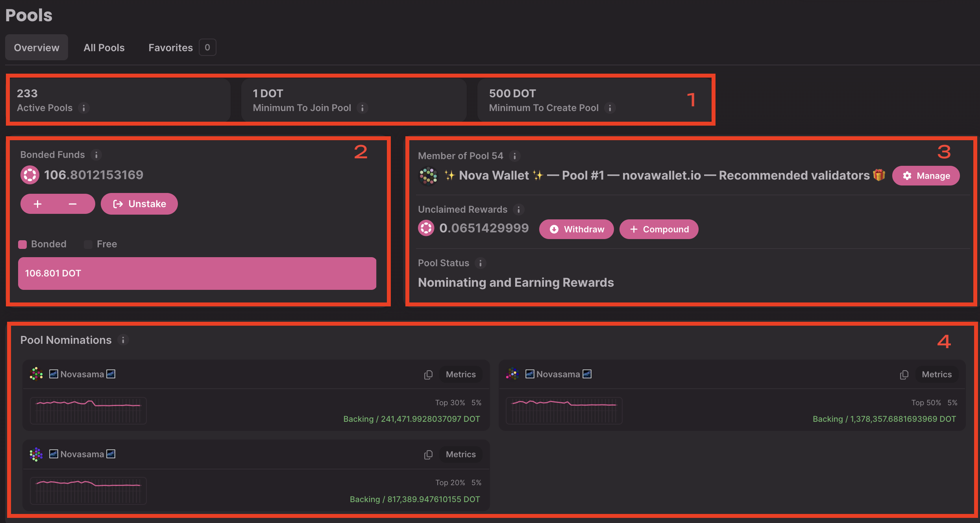
Task: Withdraw unclaimed rewards
Action: (x=577, y=229)
